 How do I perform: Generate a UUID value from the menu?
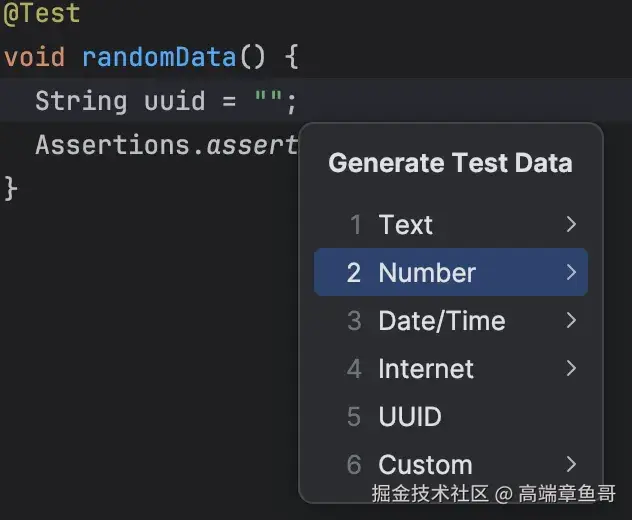coord(409,417)
